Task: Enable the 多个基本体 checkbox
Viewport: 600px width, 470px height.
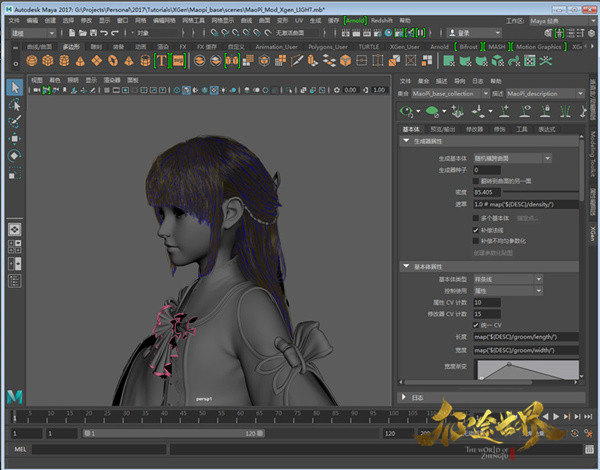Action: click(476, 217)
